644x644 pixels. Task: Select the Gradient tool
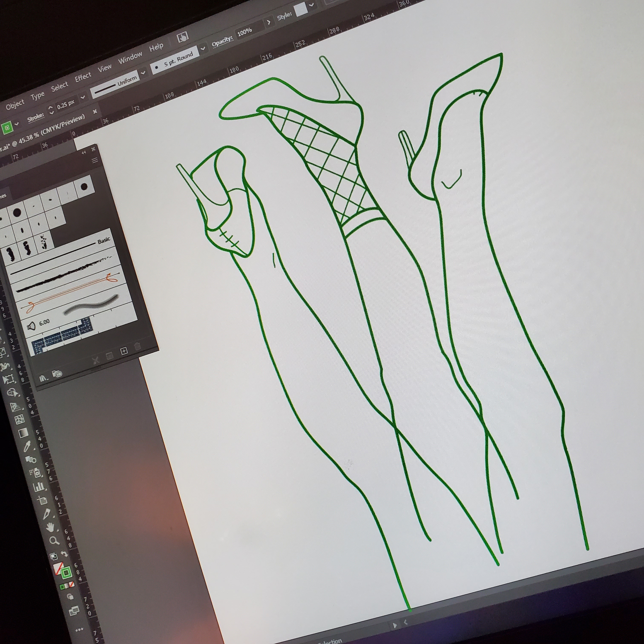click(23, 433)
